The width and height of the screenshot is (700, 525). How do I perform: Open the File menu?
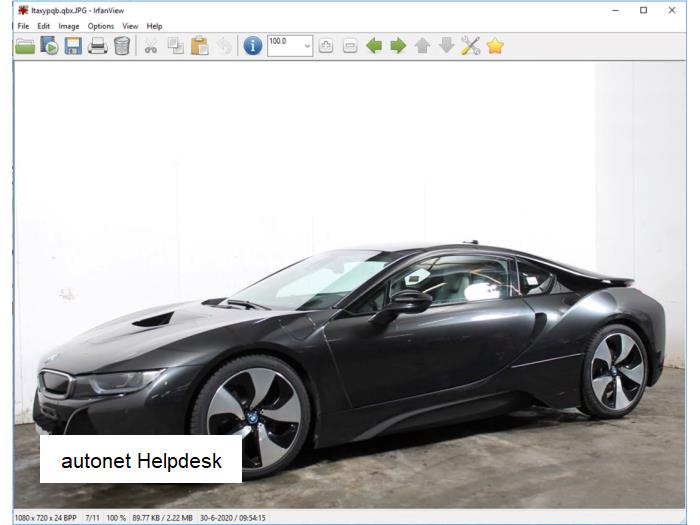point(23,26)
